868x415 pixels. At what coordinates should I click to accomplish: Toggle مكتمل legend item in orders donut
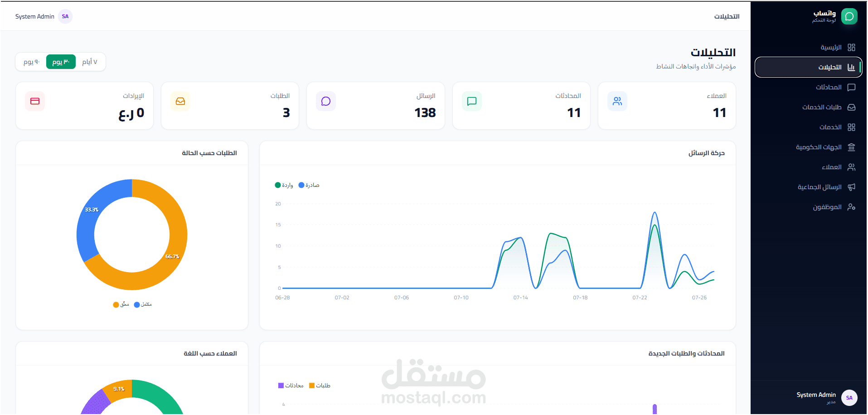click(x=143, y=304)
